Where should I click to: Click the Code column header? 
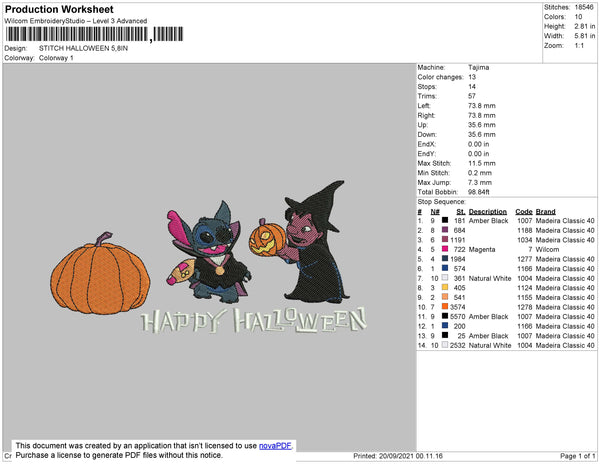point(524,212)
